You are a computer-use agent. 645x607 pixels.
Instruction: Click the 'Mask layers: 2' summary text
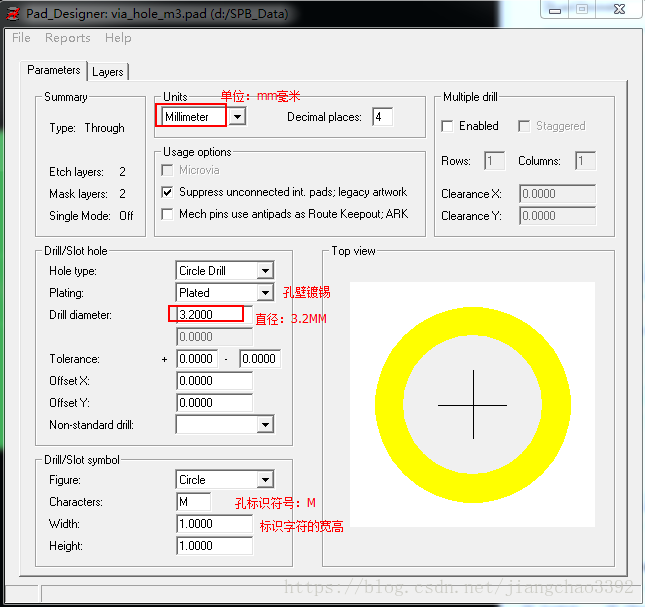pyautogui.click(x=87, y=194)
